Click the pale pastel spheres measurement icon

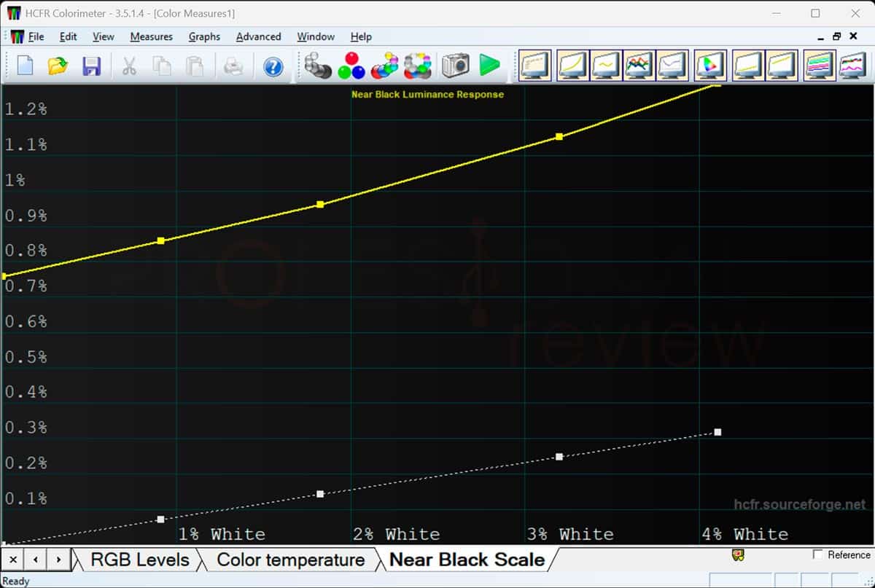point(418,66)
